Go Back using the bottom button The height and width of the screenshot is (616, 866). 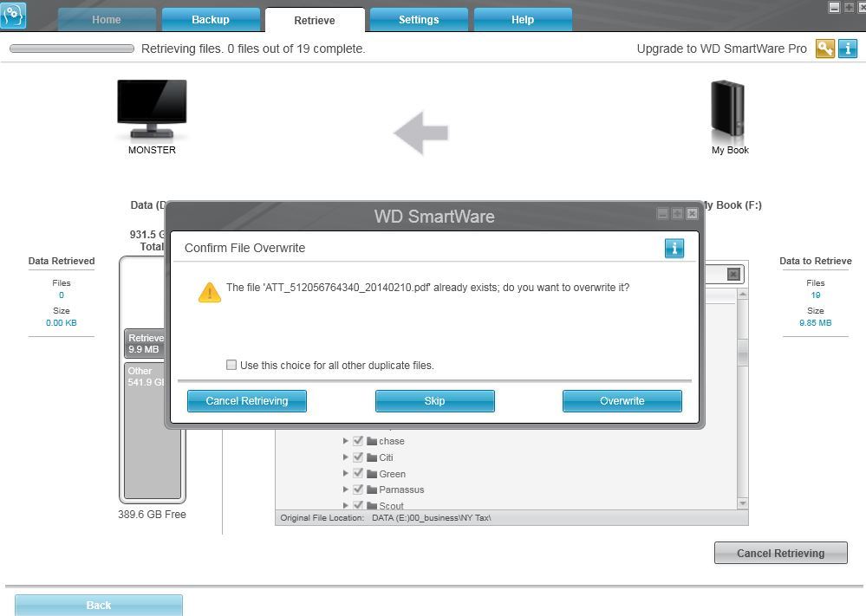[99, 606]
